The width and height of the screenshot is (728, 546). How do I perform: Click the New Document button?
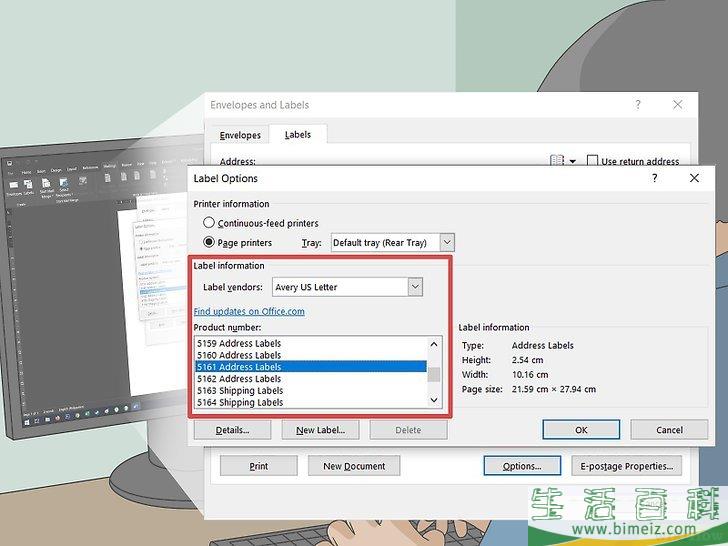pyautogui.click(x=354, y=466)
